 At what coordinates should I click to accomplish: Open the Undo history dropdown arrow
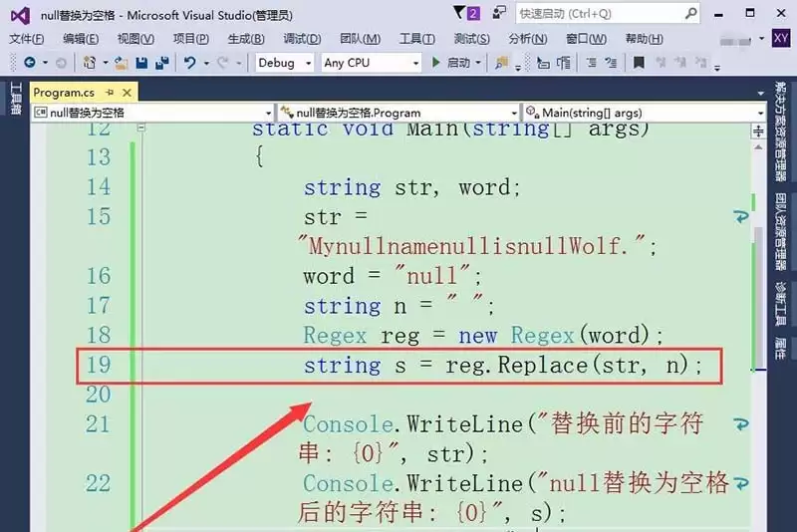[206, 63]
